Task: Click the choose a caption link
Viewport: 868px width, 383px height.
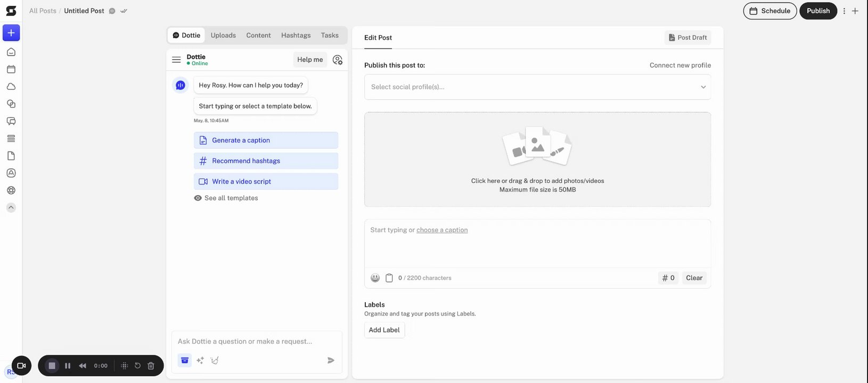Action: coord(442,230)
